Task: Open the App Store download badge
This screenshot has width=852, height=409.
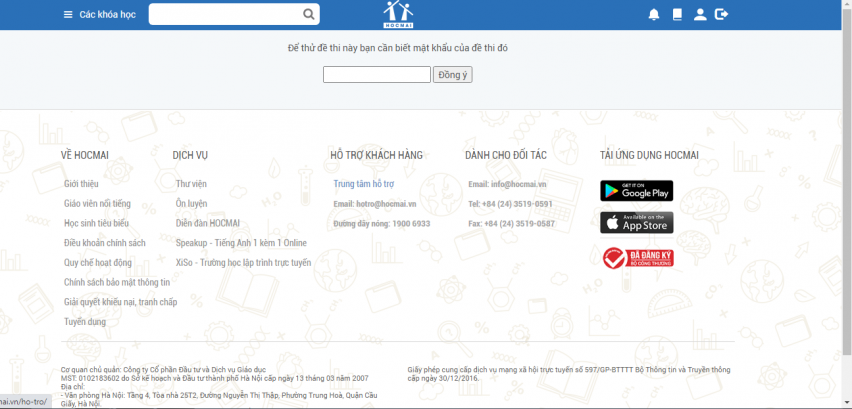Action: (x=636, y=222)
